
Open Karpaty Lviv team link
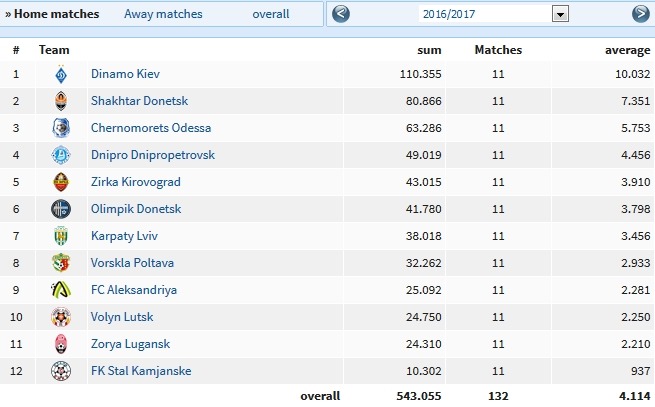(x=124, y=236)
